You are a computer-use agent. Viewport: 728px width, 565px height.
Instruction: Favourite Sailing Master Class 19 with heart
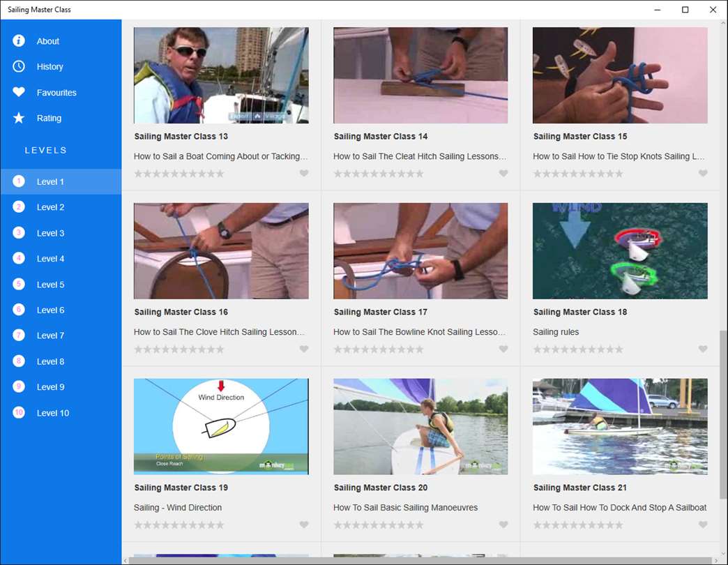point(303,524)
